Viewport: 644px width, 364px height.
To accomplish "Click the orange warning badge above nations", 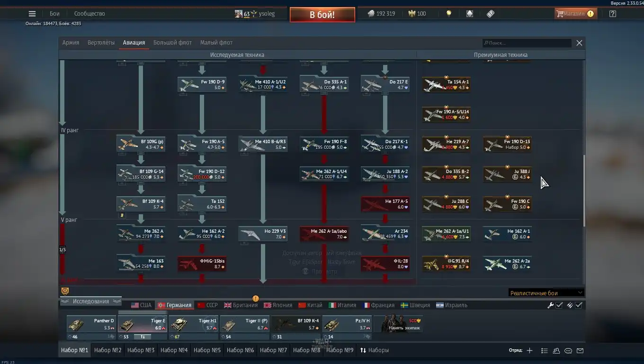I will (x=256, y=299).
